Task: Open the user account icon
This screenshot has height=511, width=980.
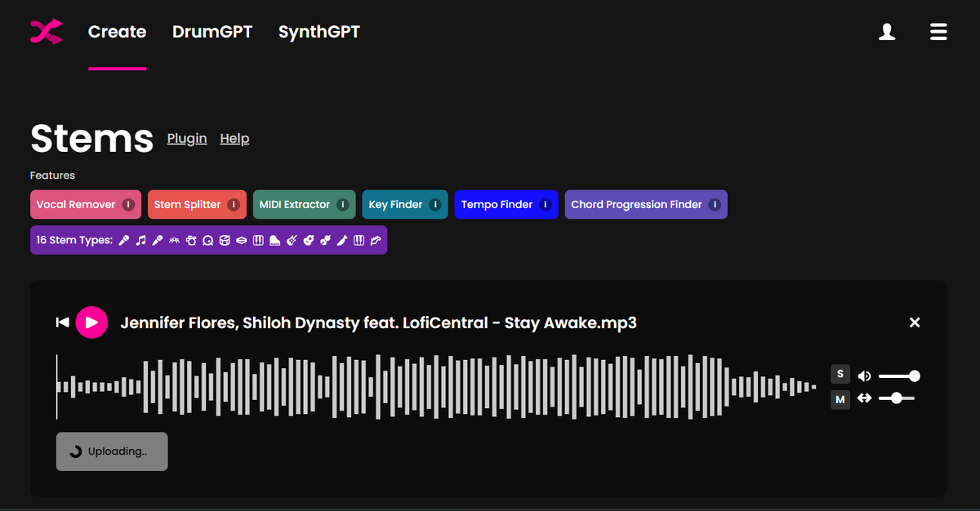Action: pos(887,32)
